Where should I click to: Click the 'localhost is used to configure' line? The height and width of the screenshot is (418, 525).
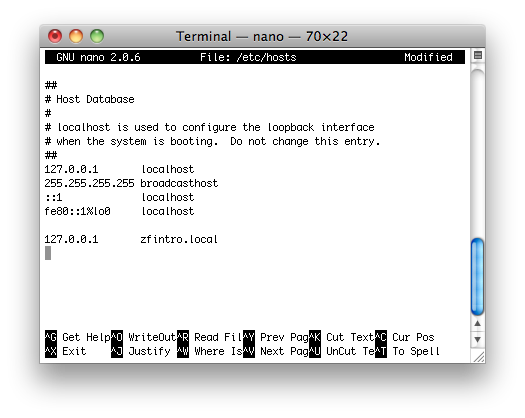[210, 127]
